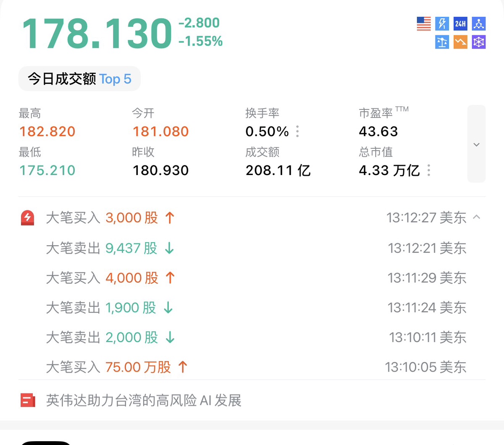Tap the US flag market icon

point(424,24)
